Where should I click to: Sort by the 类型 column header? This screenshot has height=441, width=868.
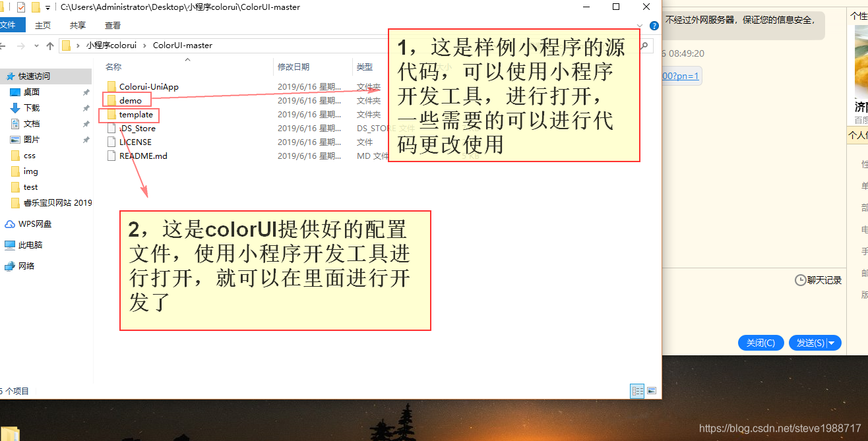coord(365,67)
